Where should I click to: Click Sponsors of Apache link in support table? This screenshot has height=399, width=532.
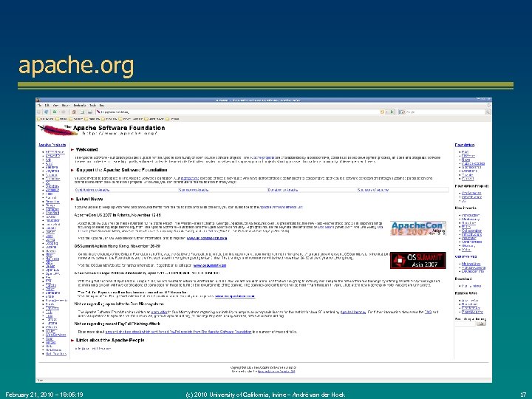[373, 190]
